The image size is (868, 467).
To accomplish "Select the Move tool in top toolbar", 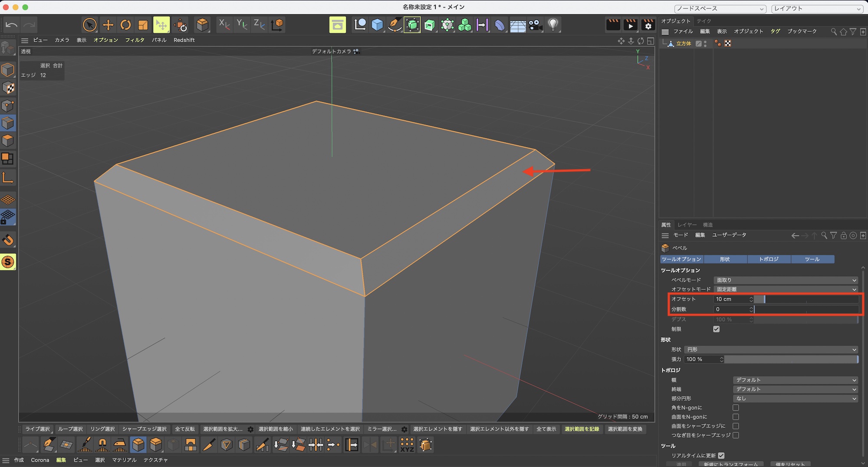I will pyautogui.click(x=108, y=25).
